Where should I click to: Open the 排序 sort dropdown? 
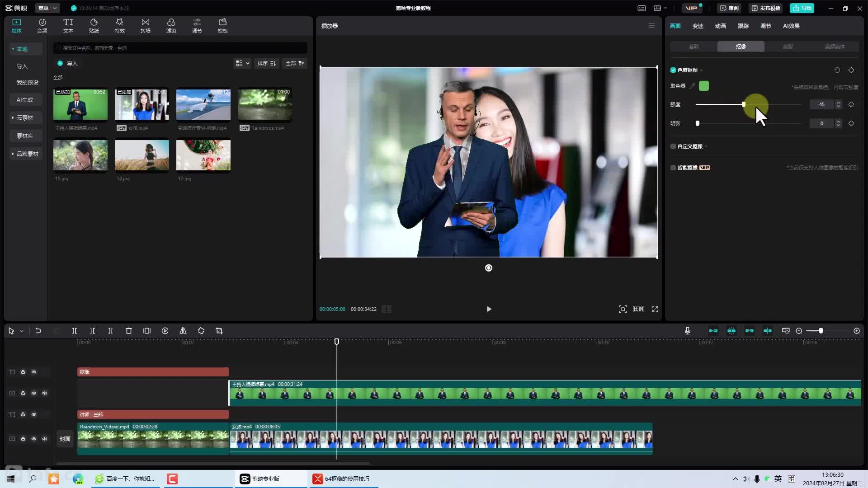pos(267,63)
